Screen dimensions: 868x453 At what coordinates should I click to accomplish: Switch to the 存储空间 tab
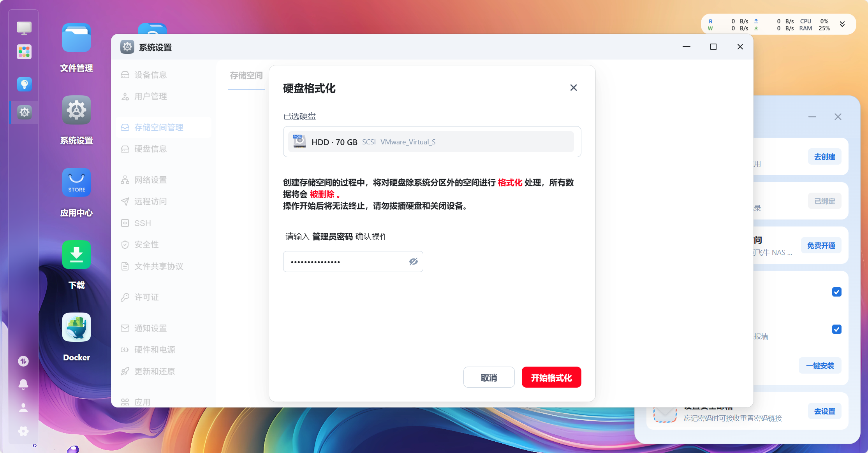point(246,75)
